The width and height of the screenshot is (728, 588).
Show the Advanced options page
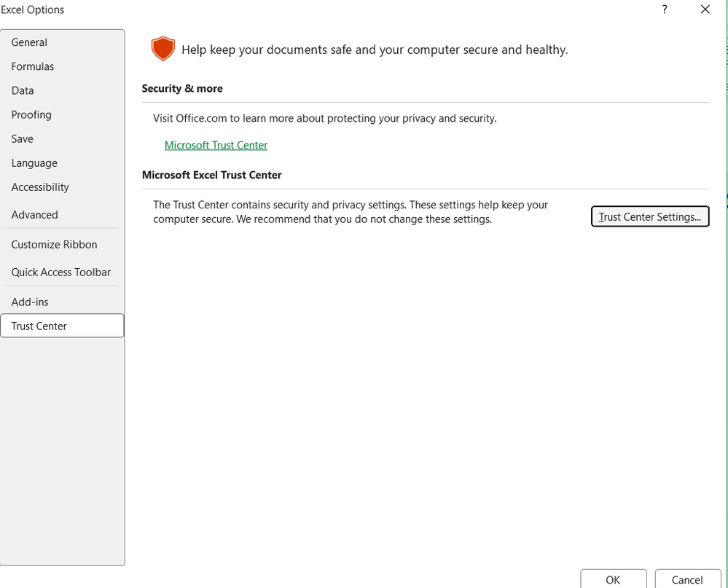pyautogui.click(x=34, y=215)
